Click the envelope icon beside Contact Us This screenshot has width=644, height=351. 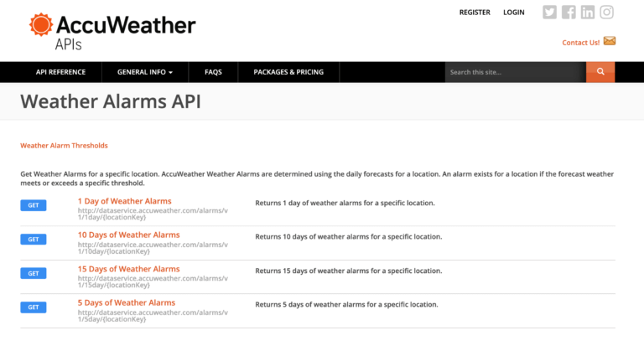(x=610, y=41)
